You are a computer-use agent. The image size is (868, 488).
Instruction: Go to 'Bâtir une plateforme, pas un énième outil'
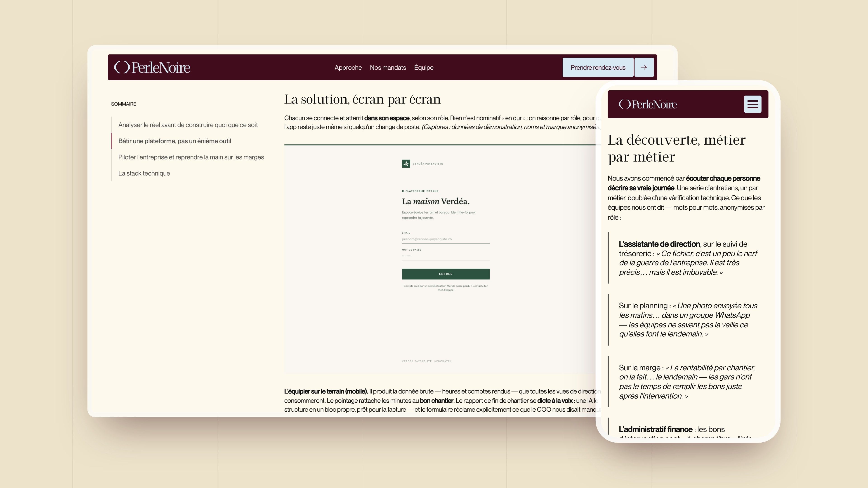point(175,141)
